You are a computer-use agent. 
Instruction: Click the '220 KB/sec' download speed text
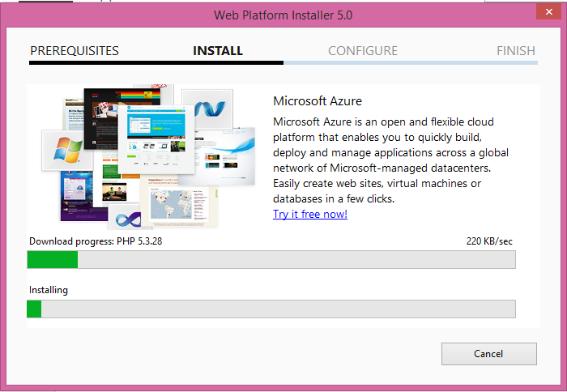[489, 241]
